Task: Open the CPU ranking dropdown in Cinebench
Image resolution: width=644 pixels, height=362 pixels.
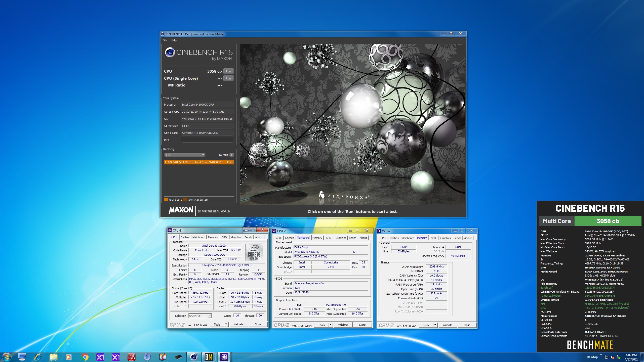Action: click(x=185, y=155)
